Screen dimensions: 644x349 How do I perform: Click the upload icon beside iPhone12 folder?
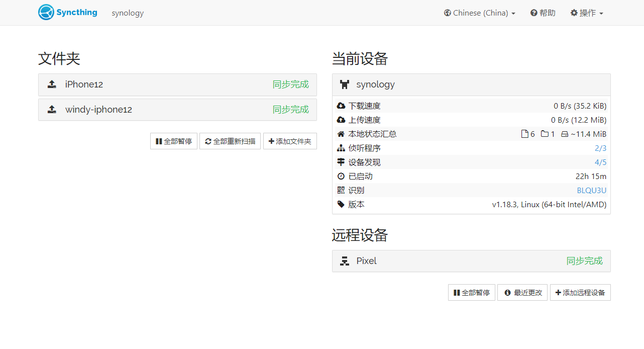point(52,84)
